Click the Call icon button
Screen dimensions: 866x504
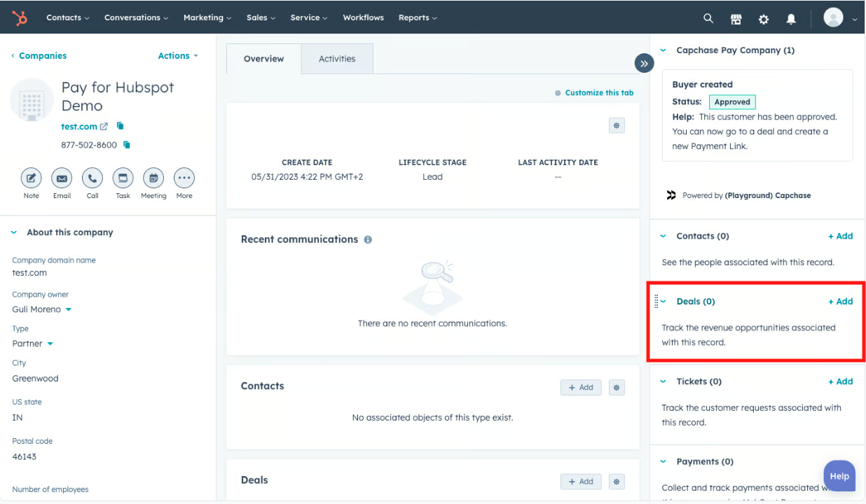coord(92,178)
